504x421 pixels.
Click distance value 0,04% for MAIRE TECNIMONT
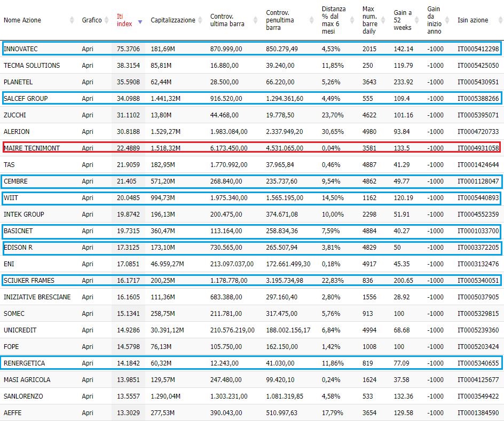pyautogui.click(x=331, y=148)
